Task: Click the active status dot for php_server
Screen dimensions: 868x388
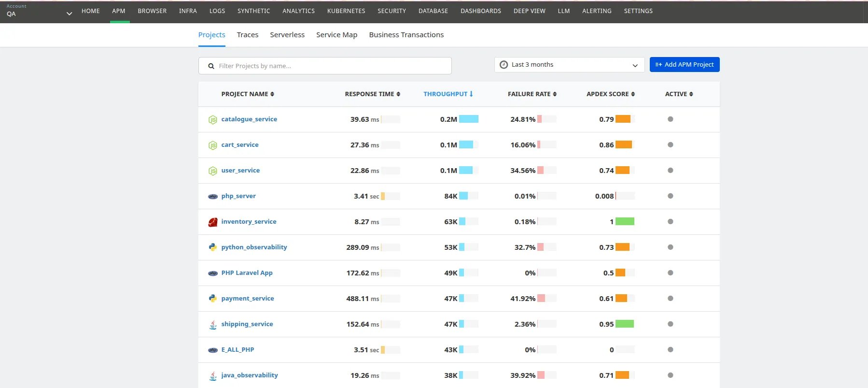Action: coord(670,196)
